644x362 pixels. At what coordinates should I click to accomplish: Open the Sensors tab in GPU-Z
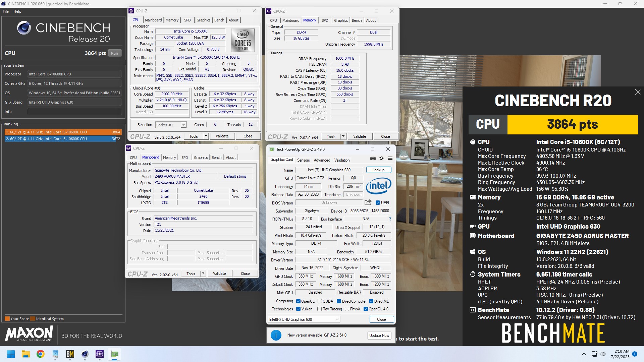coord(303,160)
